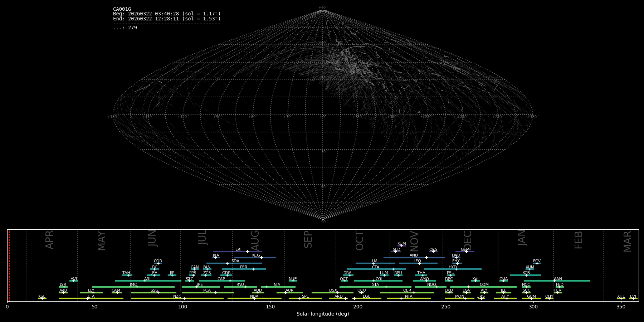Image resolution: width=644 pixels, height=322 pixels.
Task: Click the FEB month label
Action: [x=579, y=240]
